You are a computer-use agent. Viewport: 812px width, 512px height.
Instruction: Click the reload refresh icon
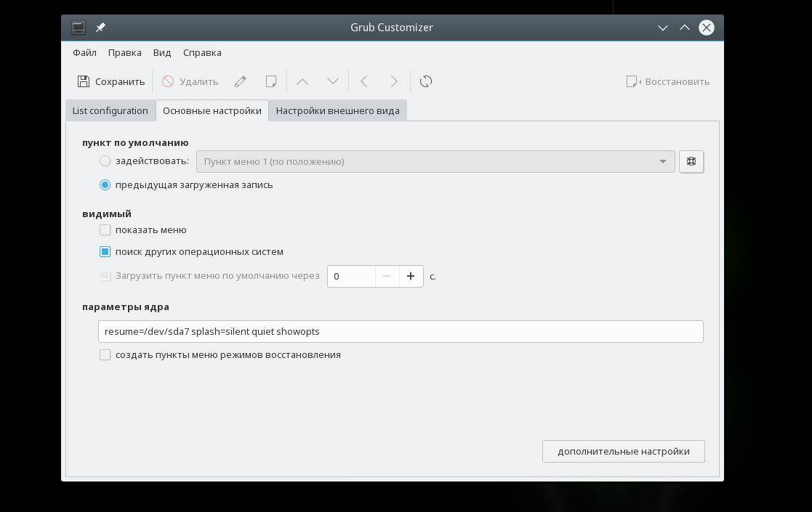[426, 81]
